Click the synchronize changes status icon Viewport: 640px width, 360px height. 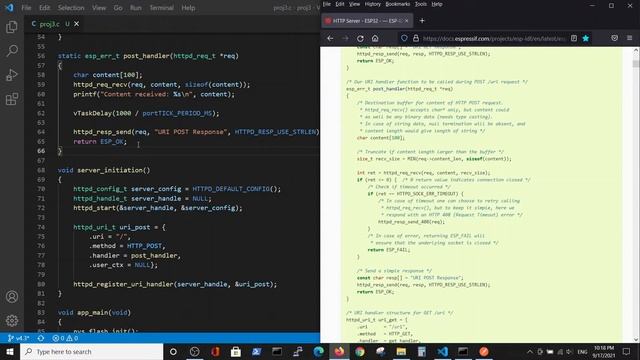point(41,338)
